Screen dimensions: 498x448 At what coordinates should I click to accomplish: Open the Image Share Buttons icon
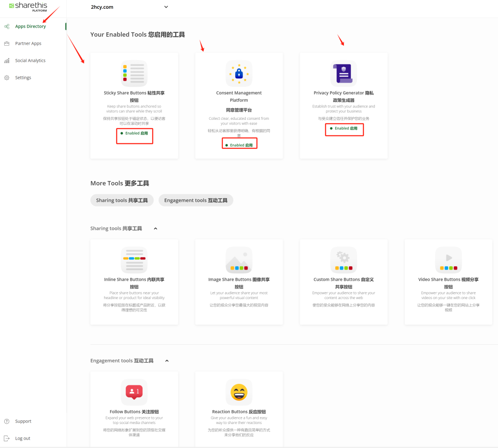239,260
